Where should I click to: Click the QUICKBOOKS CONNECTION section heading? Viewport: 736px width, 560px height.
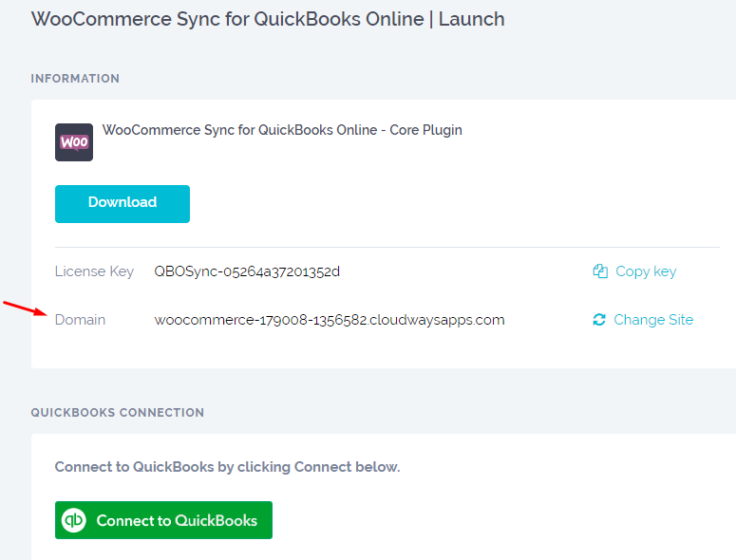tap(117, 413)
